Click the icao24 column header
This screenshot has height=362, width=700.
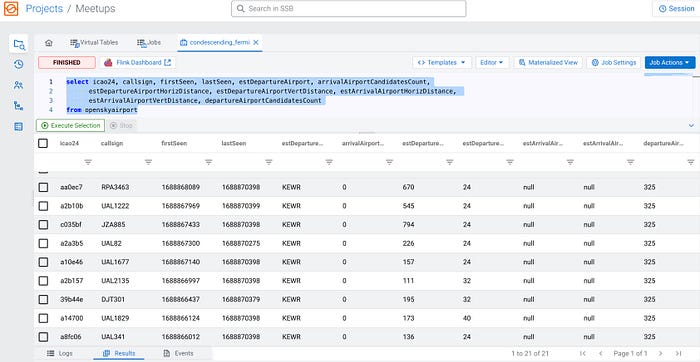pyautogui.click(x=69, y=143)
